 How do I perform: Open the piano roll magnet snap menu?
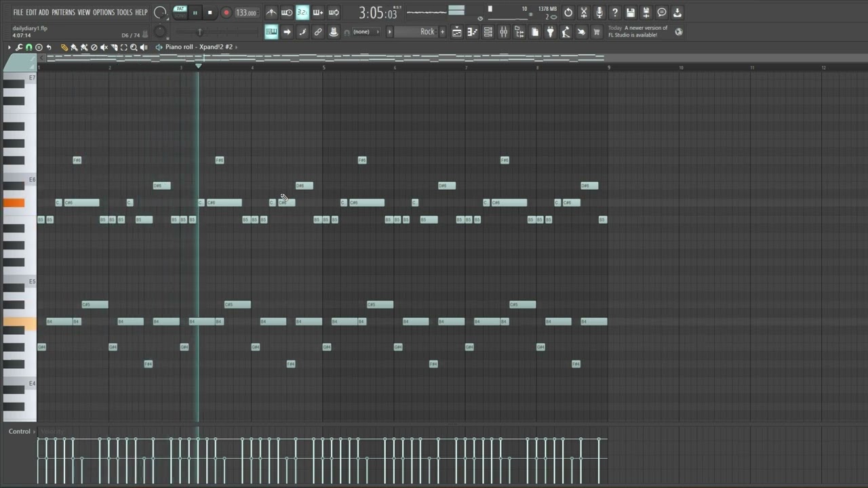(x=29, y=47)
